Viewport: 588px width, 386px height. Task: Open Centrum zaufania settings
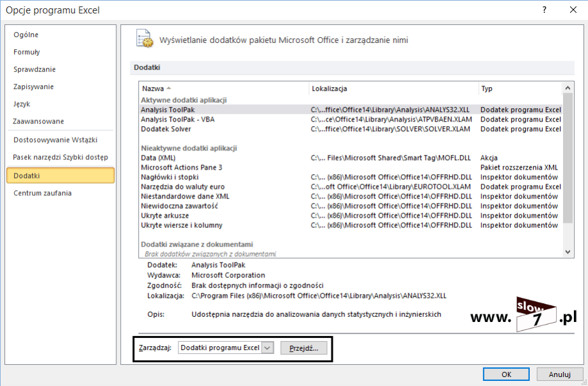tap(42, 193)
